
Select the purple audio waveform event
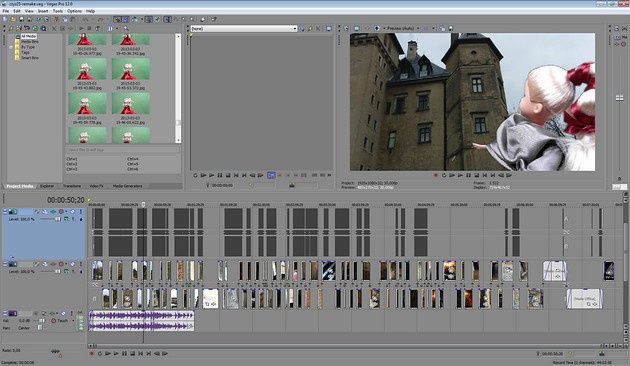[141, 321]
